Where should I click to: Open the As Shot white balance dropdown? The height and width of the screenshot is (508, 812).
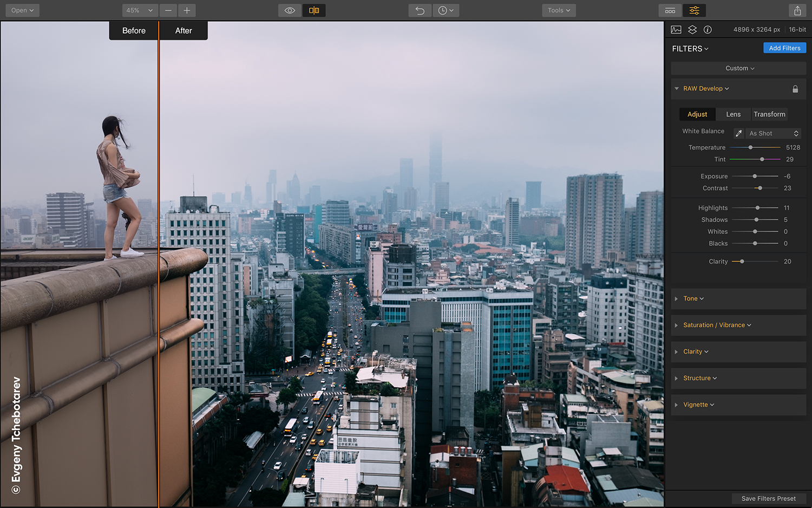(774, 133)
